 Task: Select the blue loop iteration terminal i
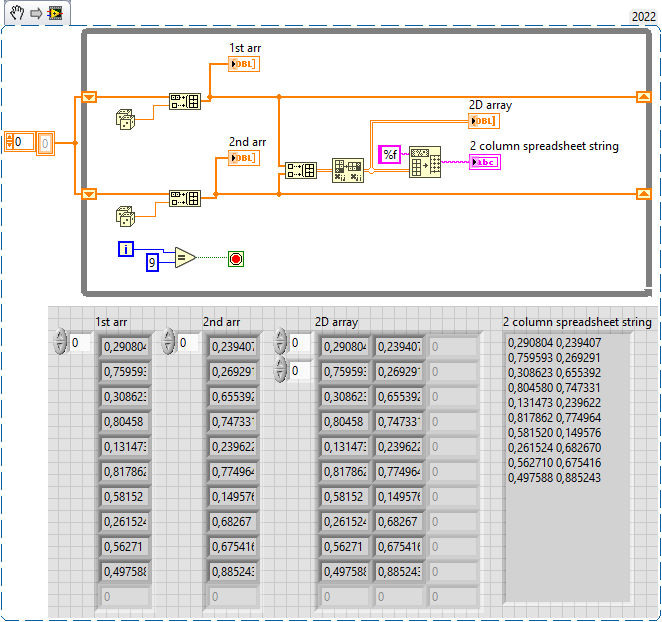[x=125, y=248]
